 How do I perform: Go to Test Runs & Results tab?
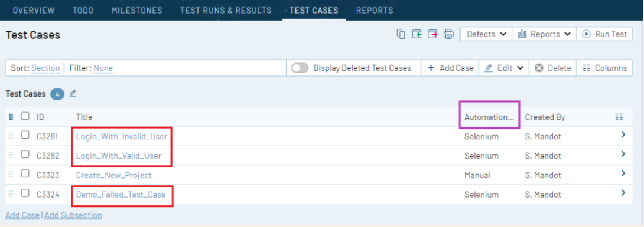click(226, 10)
